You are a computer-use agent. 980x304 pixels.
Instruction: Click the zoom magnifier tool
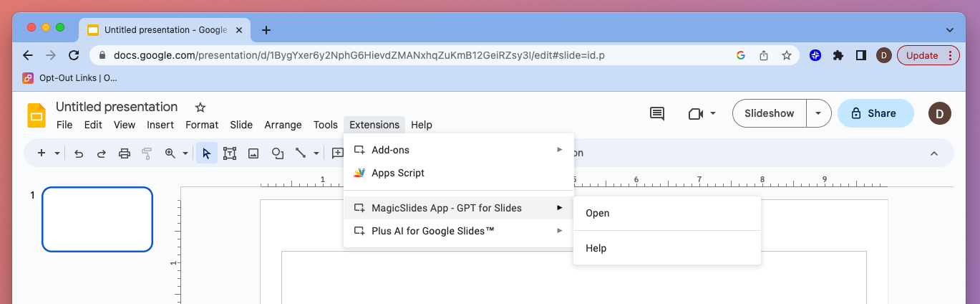170,153
